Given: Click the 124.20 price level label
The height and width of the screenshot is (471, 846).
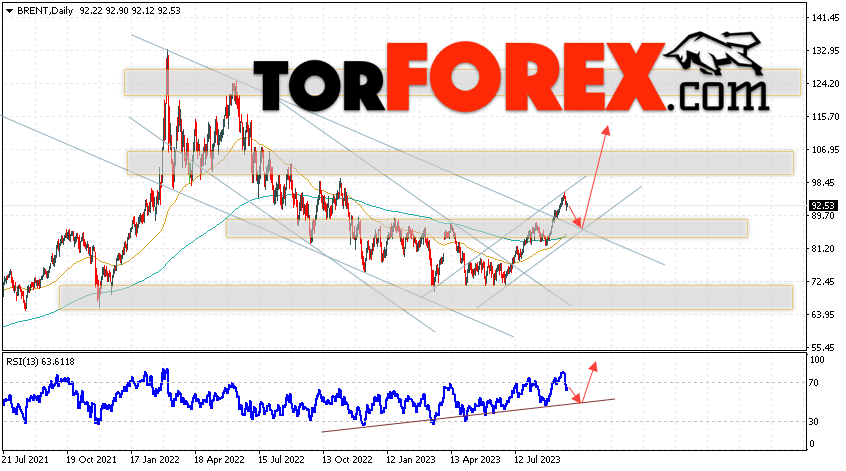Looking at the screenshot, I should [825, 84].
